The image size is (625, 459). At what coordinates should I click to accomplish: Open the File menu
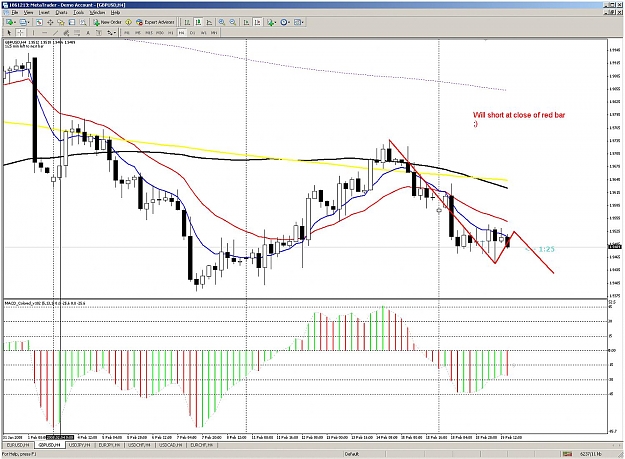(15, 12)
